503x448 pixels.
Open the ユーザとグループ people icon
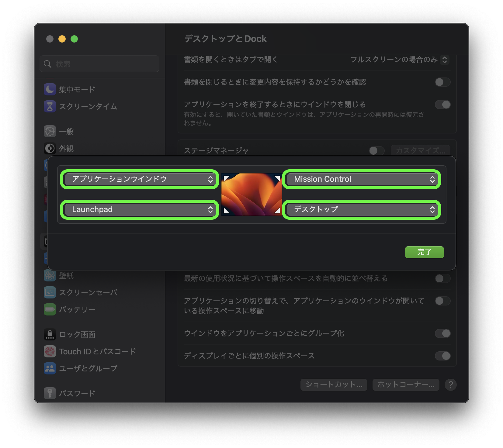coord(50,368)
